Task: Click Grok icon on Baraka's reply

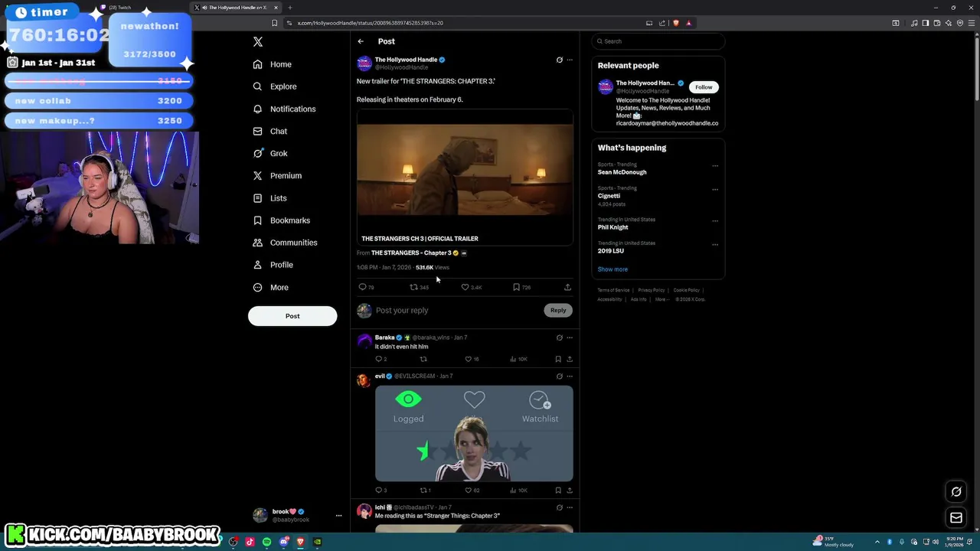Action: pos(559,337)
